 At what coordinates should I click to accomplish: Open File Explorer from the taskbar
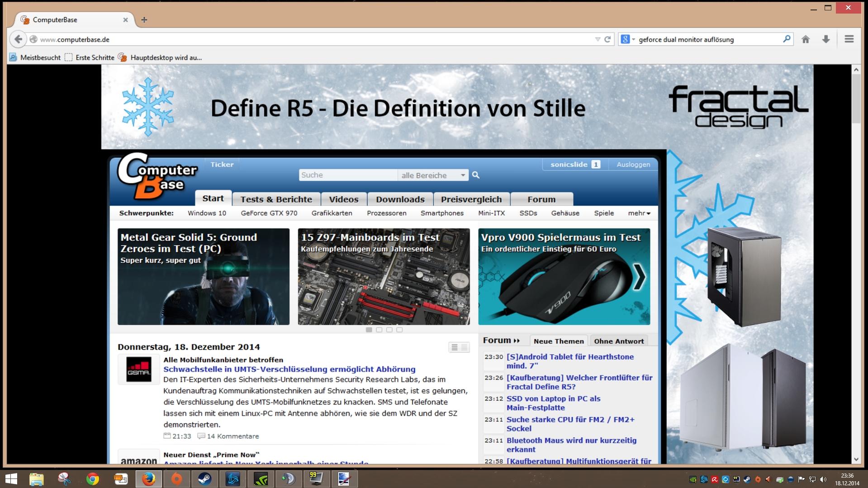pos(37,479)
